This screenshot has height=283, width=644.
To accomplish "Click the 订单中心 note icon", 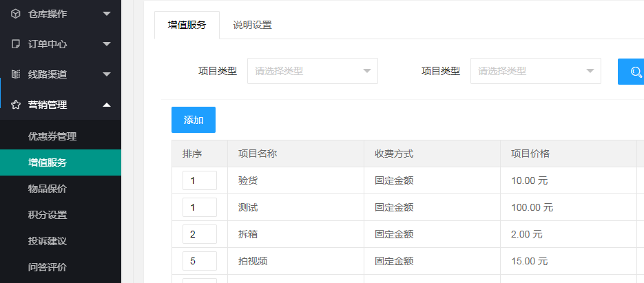I will coord(16,44).
